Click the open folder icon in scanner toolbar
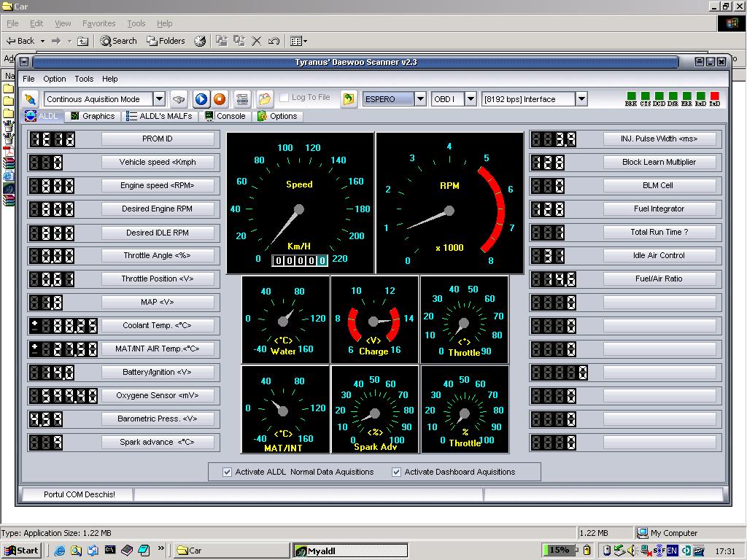Image resolution: width=747 pixels, height=560 pixels. point(264,99)
